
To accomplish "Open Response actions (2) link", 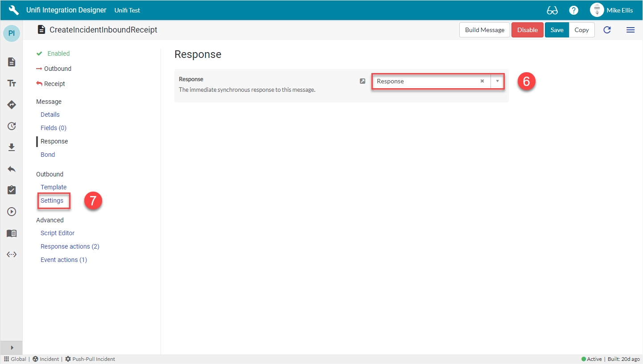I will (x=70, y=246).
